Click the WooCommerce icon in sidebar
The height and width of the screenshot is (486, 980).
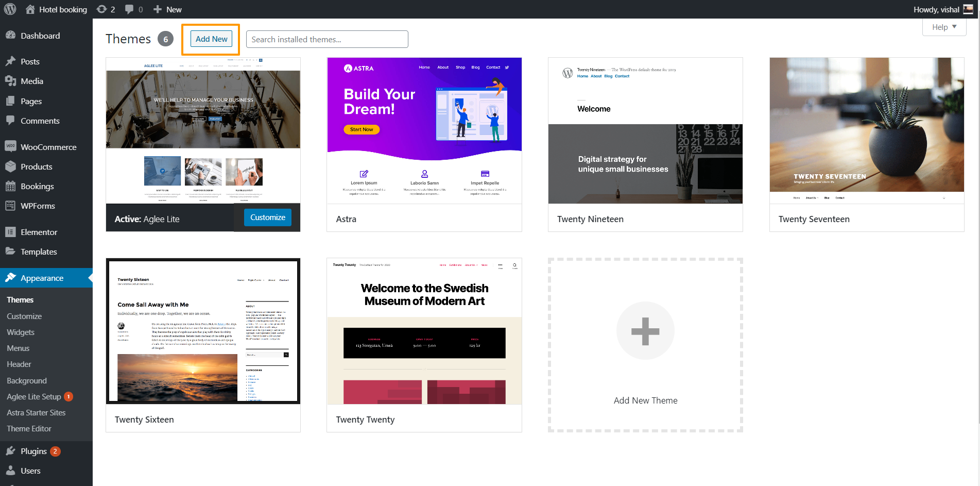tap(10, 146)
